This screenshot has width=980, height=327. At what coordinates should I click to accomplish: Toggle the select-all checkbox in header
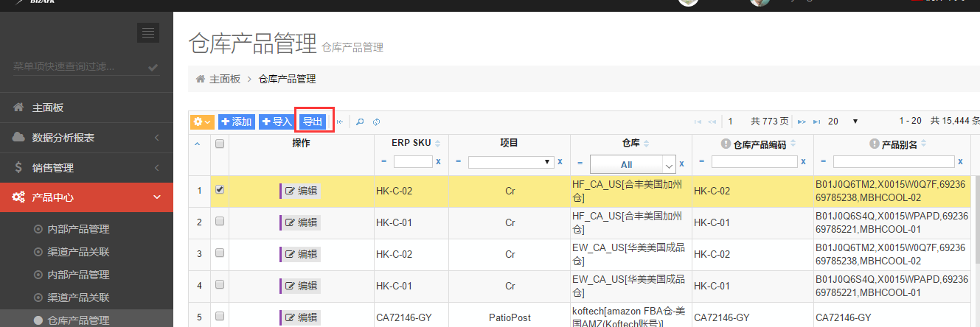click(219, 144)
